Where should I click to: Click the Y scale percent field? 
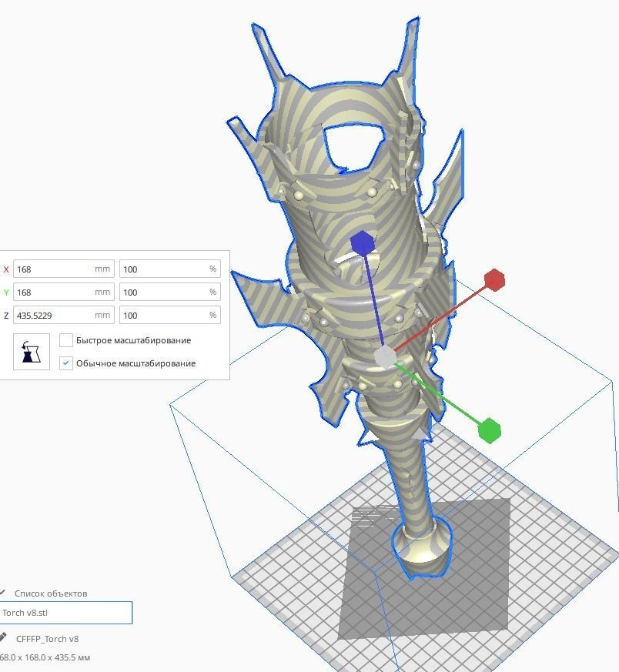pos(169,292)
